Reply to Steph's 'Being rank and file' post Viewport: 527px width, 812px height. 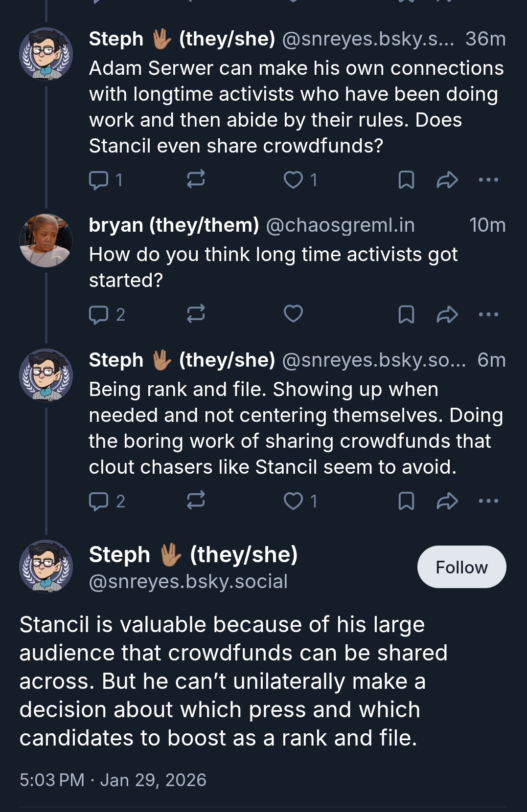(99, 501)
